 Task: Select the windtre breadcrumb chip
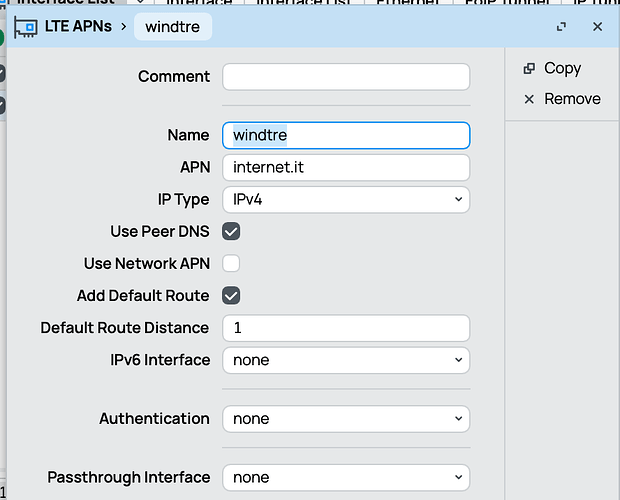click(173, 27)
